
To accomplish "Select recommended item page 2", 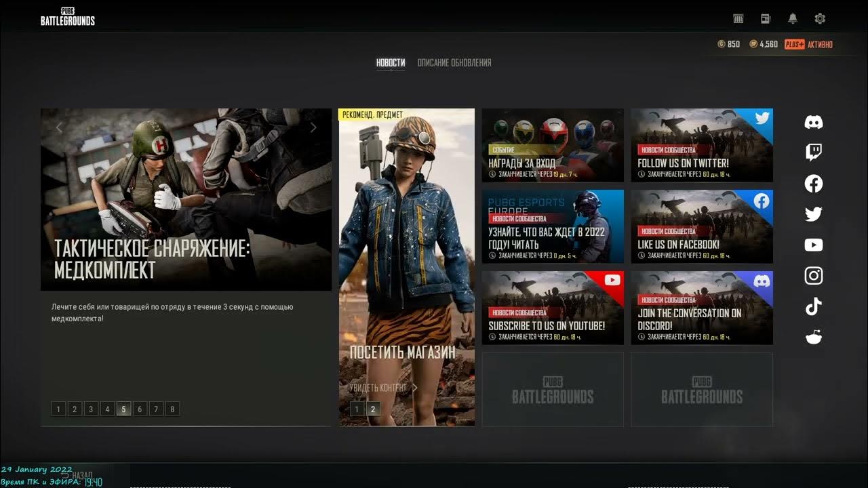I will click(x=373, y=409).
